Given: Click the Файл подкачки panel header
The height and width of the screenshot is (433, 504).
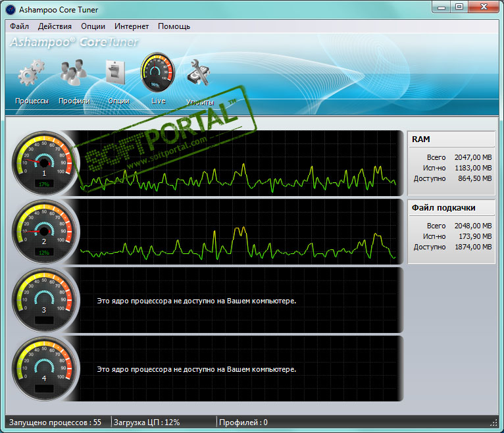Looking at the screenshot, I should pyautogui.click(x=451, y=208).
